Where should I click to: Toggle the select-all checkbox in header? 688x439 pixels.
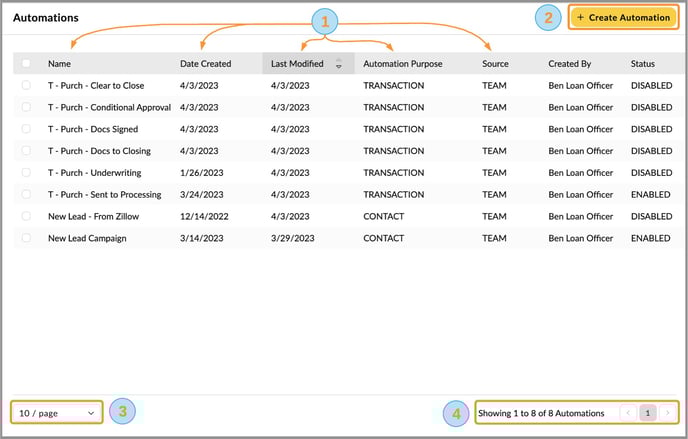pos(26,63)
